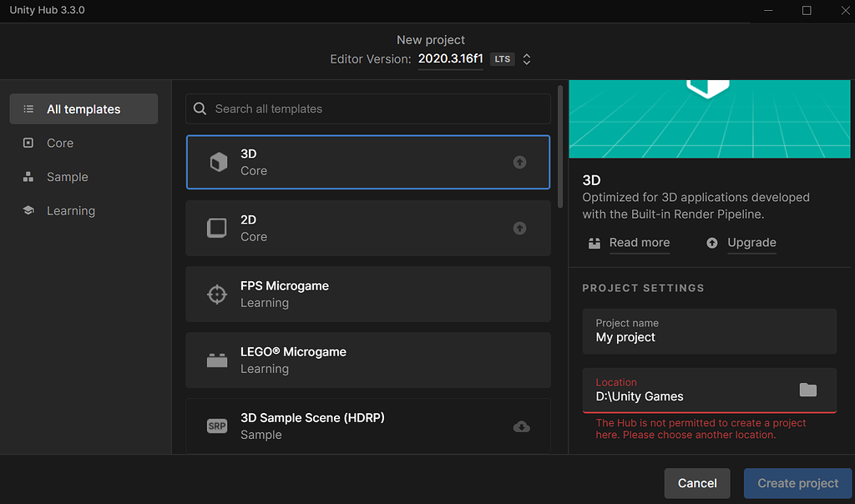
Task: Select the Core category in the sidebar
Action: [x=59, y=143]
